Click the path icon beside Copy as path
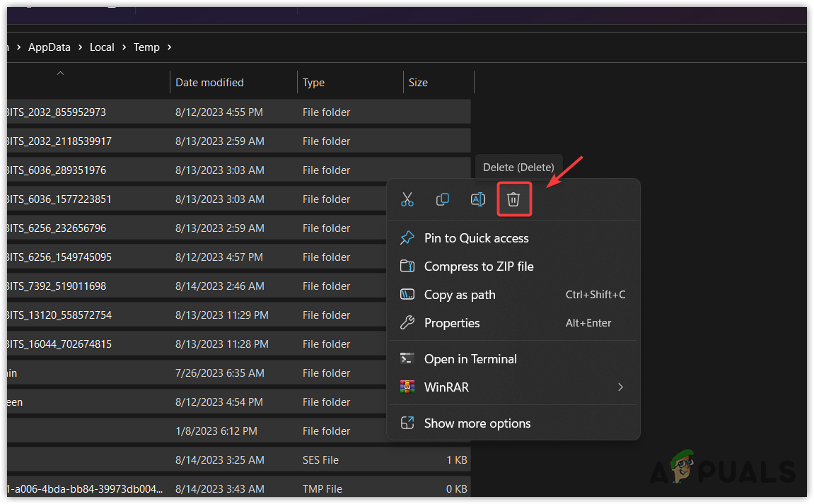The height and width of the screenshot is (504, 814). (407, 294)
